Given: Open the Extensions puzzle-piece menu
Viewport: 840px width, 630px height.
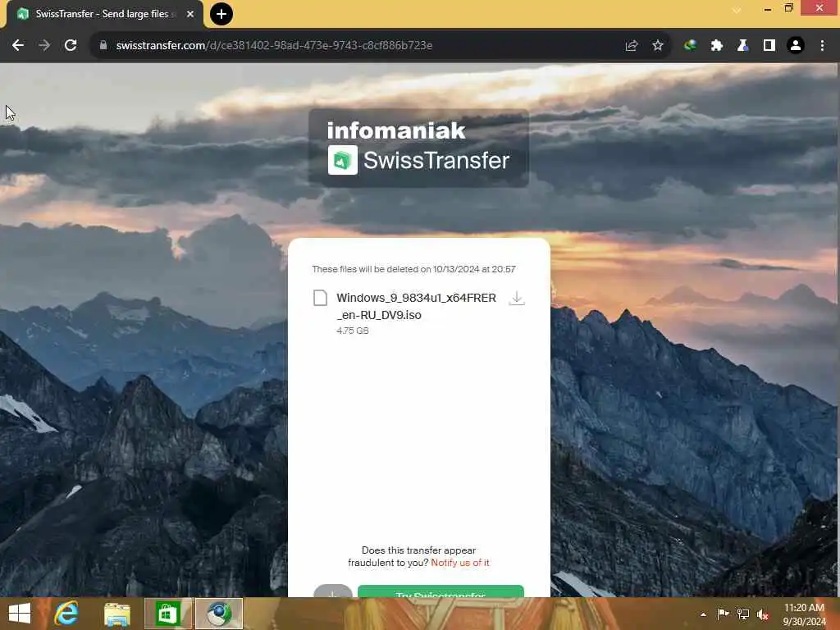Looking at the screenshot, I should [716, 46].
